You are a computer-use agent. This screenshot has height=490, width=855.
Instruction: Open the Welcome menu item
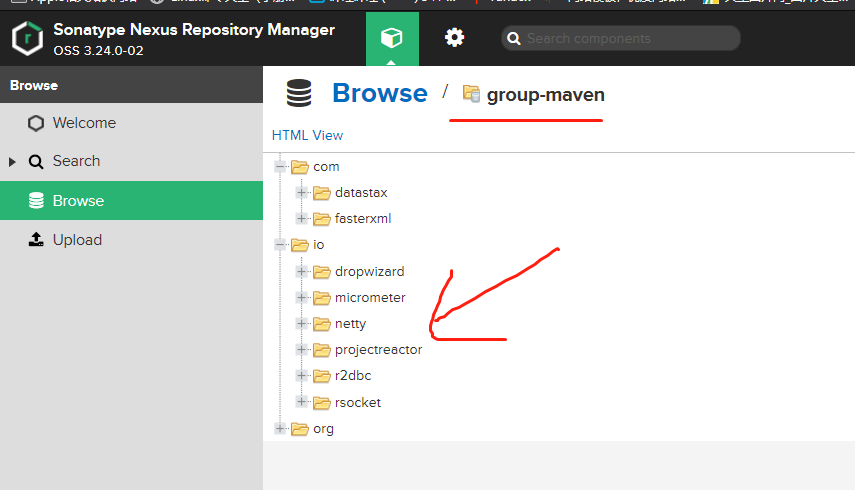[x=131, y=123]
